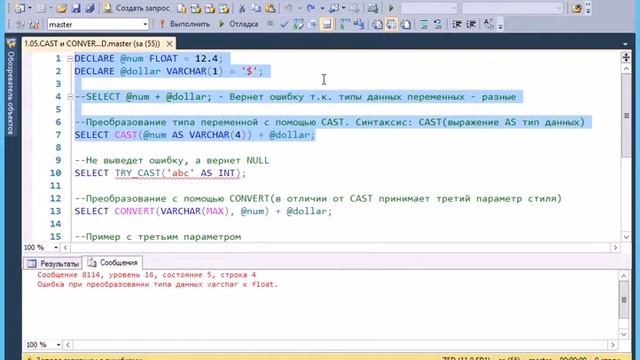Click the Создать запрос button
This screenshot has height=360, width=640.
(x=136, y=8)
